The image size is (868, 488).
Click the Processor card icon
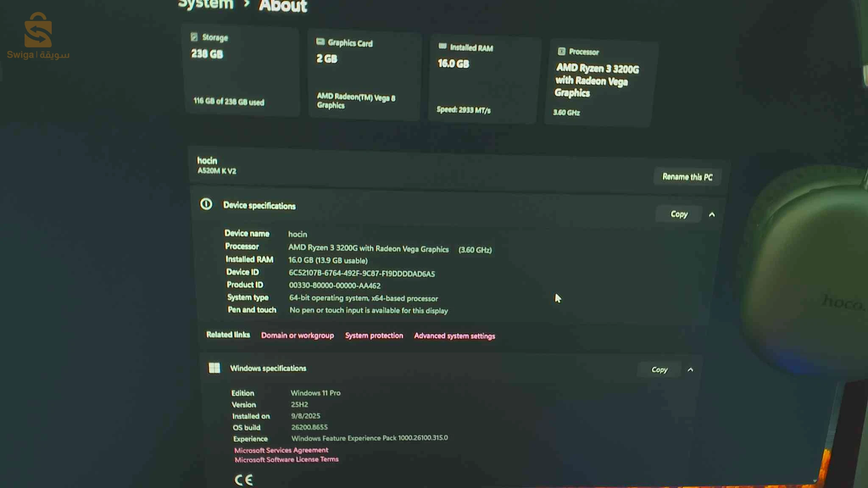[x=562, y=51]
